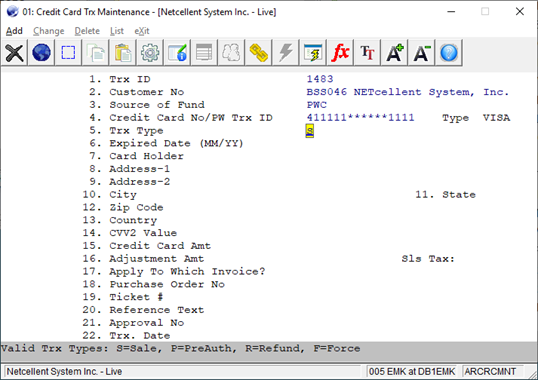
Task: Click the Trx. Date label
Action: tap(139, 335)
